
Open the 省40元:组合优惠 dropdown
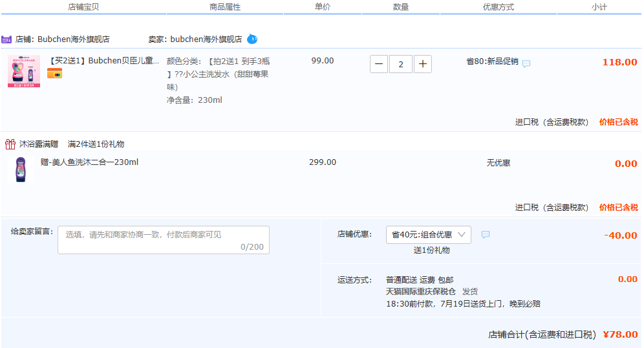[429, 235]
